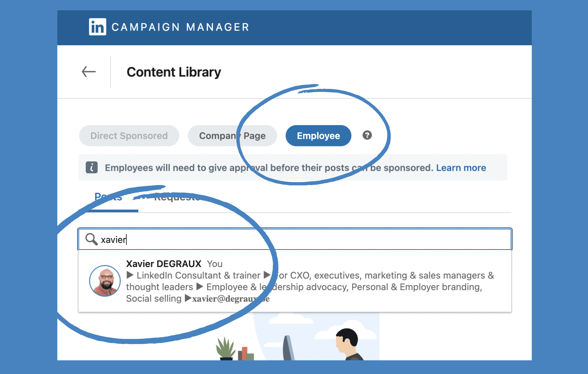Choose Xavier DEGRAUX from search suggestions
The image size is (588, 374).
(x=163, y=264)
